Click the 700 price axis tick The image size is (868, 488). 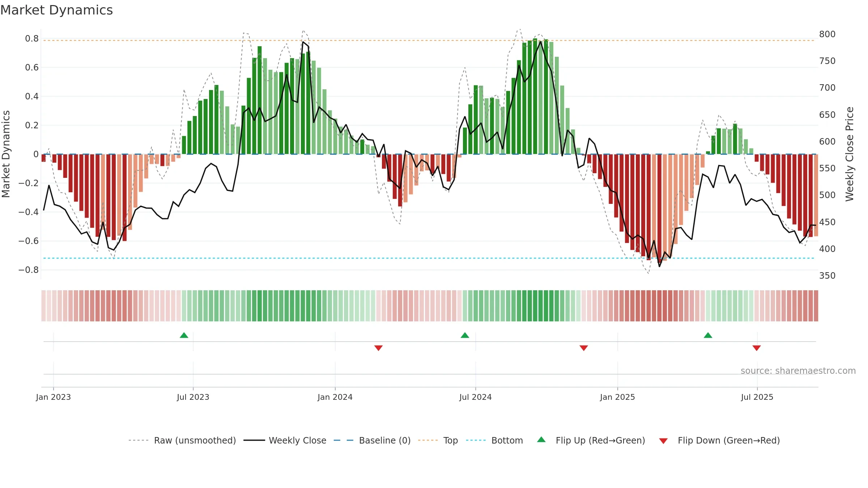pos(827,87)
